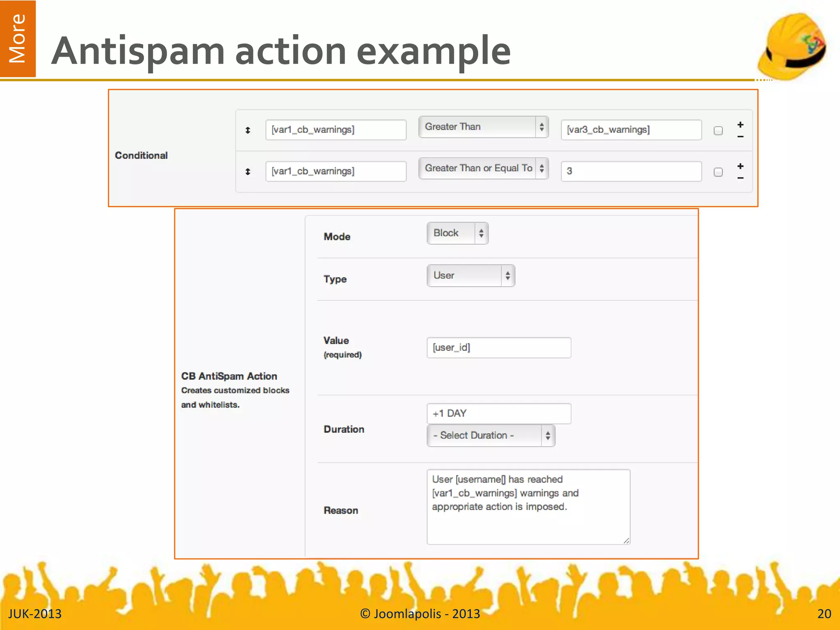Click the Duration label
Screen dimensions: 840x630
tap(344, 429)
